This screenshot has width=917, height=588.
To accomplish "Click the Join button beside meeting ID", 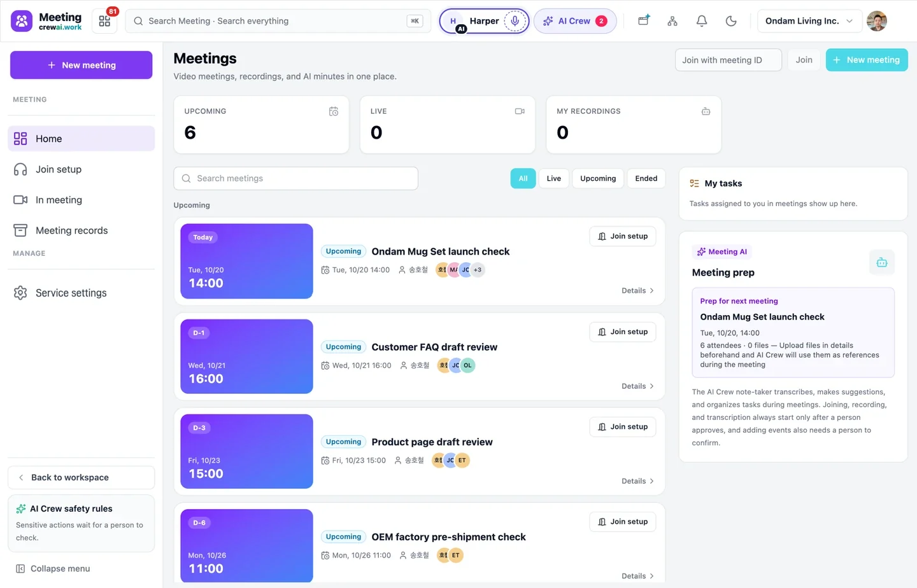I will pyautogui.click(x=804, y=60).
